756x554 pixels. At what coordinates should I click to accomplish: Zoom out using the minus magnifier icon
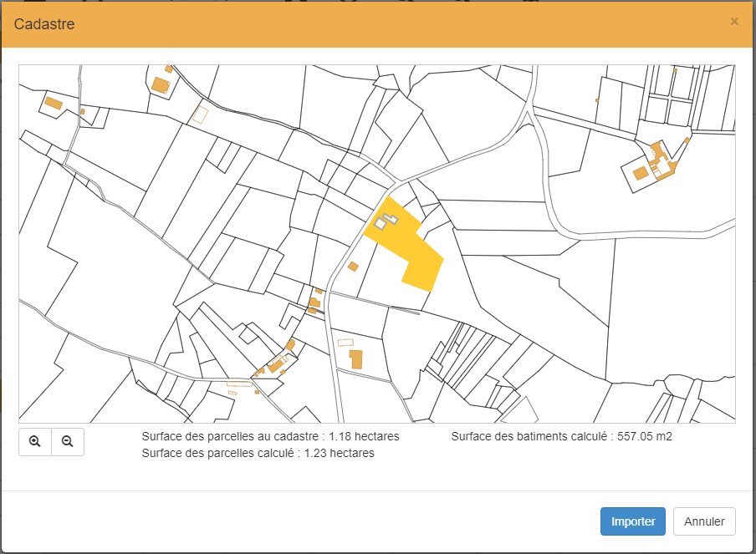pyautogui.click(x=69, y=441)
